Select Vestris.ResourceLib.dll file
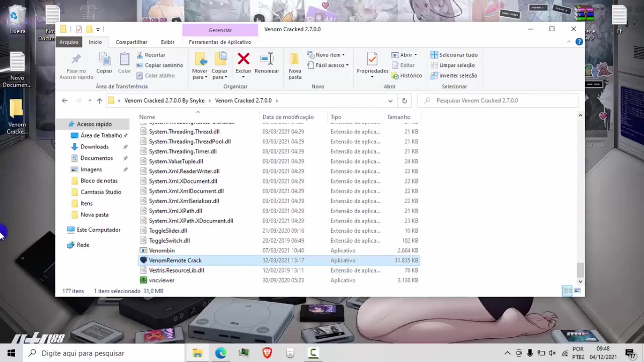The image size is (644, 362). pos(279,270)
